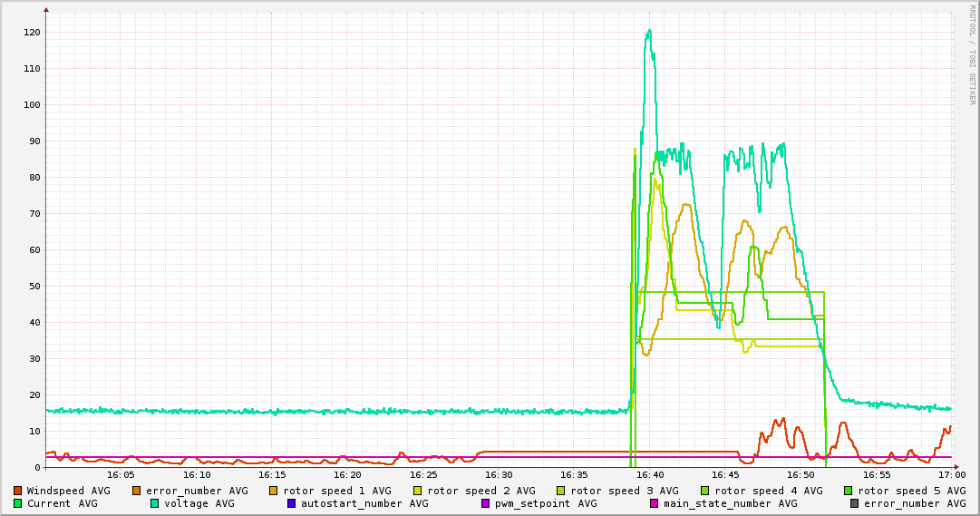
Task: Select the 16:35 time axis label
Action: [574, 475]
